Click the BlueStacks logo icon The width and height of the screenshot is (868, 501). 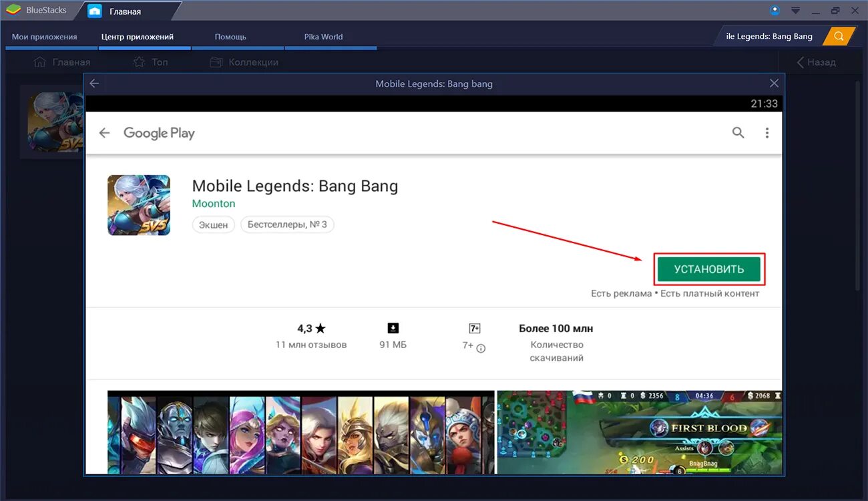[12, 9]
